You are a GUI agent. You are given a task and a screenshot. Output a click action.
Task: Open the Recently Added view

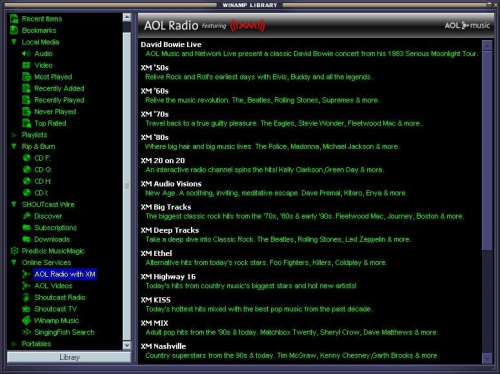pyautogui.click(x=59, y=89)
